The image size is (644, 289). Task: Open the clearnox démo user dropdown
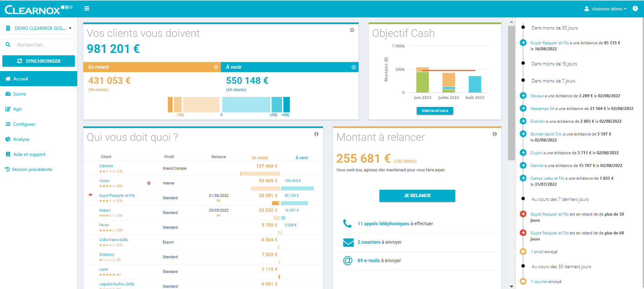click(605, 9)
